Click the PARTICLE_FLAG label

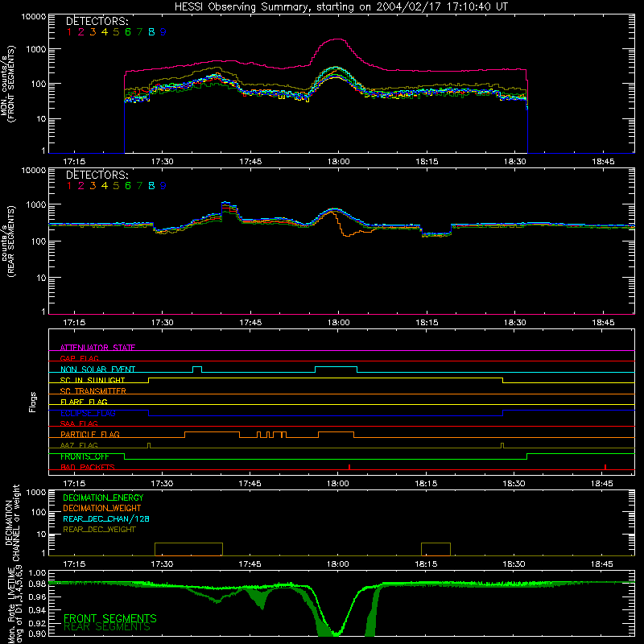point(90,434)
